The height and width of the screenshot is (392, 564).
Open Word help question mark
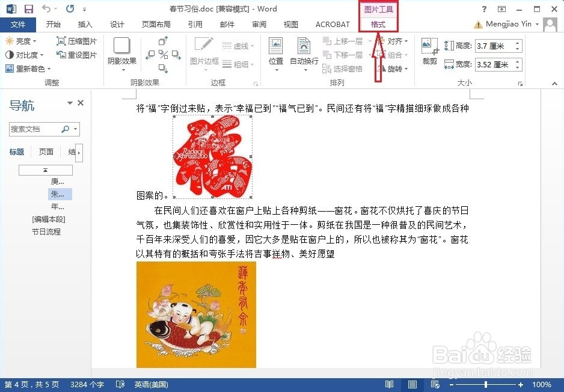[x=484, y=9]
